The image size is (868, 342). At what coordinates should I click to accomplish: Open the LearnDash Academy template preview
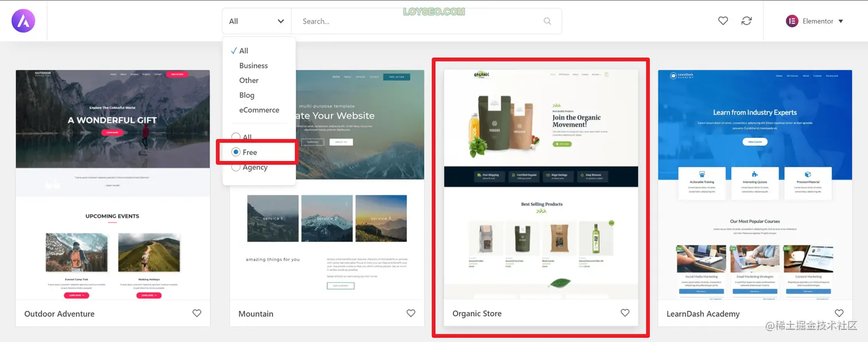pyautogui.click(x=755, y=185)
